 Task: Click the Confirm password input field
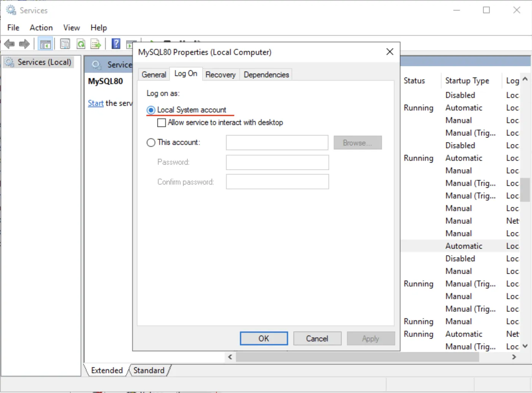pos(277,181)
